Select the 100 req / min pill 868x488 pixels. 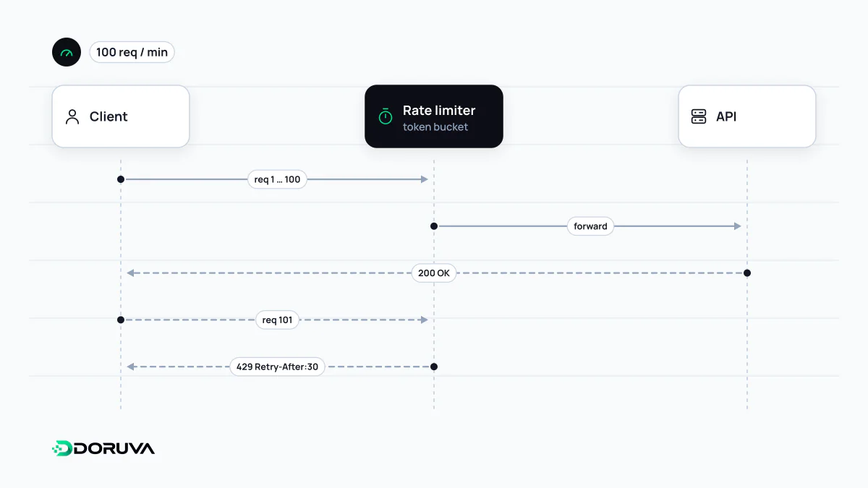click(x=132, y=53)
